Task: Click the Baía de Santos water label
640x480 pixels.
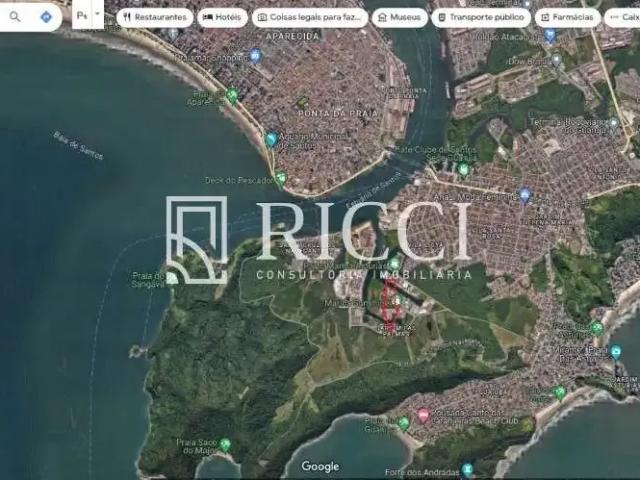Action: click(78, 145)
